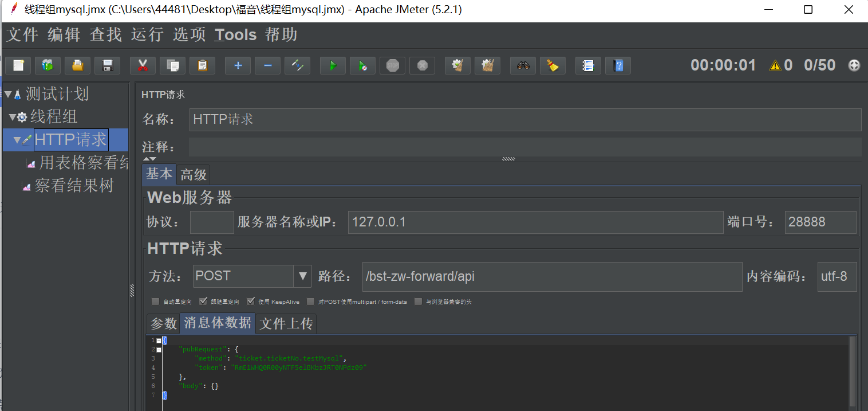The image size is (868, 411).
Task: Paste using the clipboard toolbar icon
Action: coord(202,65)
